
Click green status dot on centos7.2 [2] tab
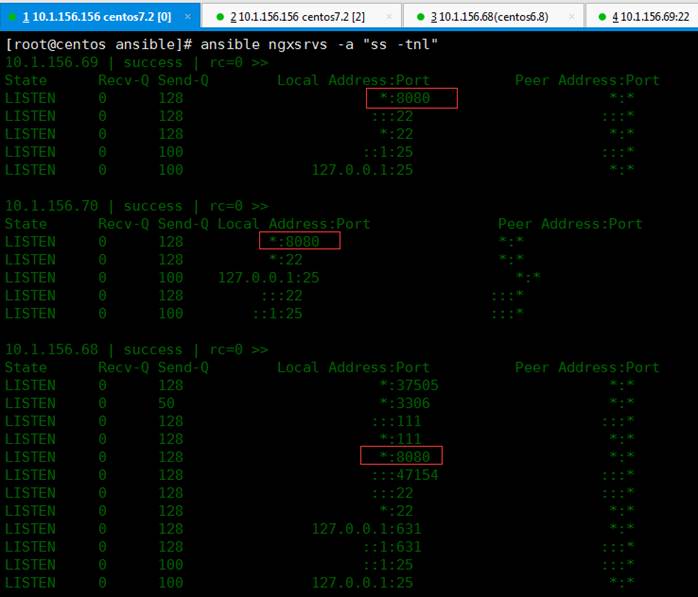pos(219,17)
